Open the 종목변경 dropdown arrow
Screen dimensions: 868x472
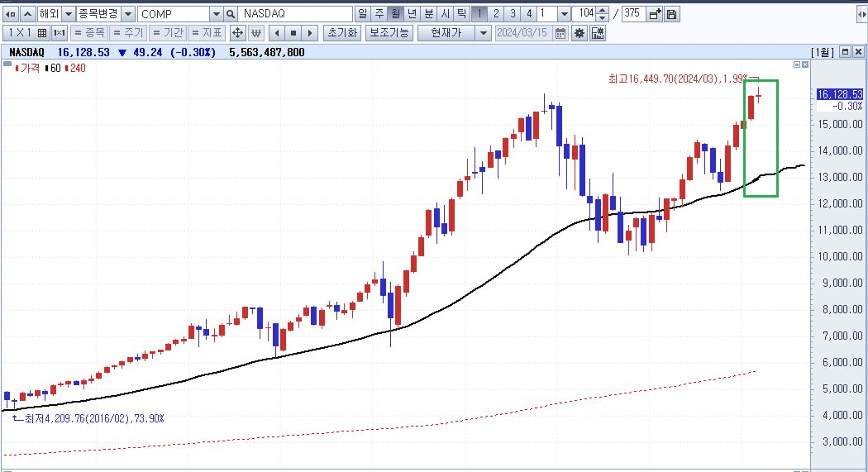point(128,14)
